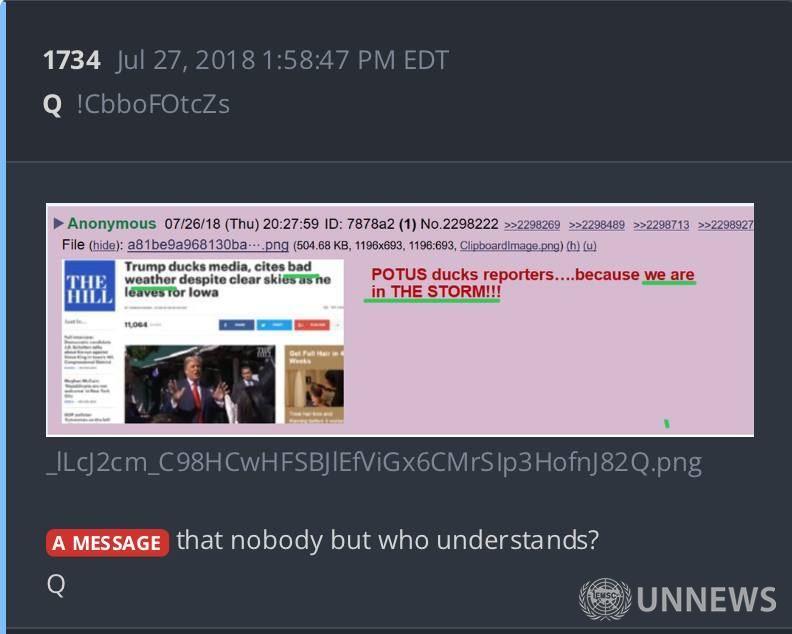Click the (h) link
This screenshot has height=634, width=792.
[x=573, y=246]
